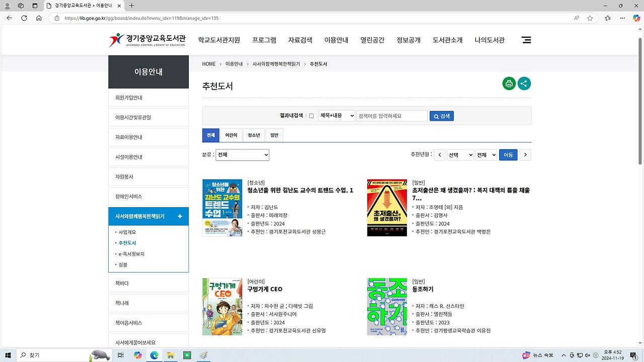The image size is (644, 362).
Task: Enable the 결과내검색 checkbox
Action: 311,116
